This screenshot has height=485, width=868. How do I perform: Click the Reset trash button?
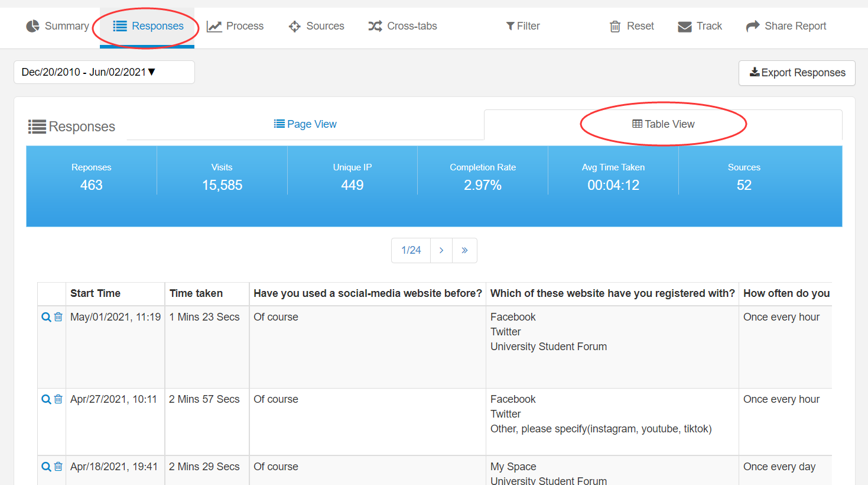tap(632, 26)
